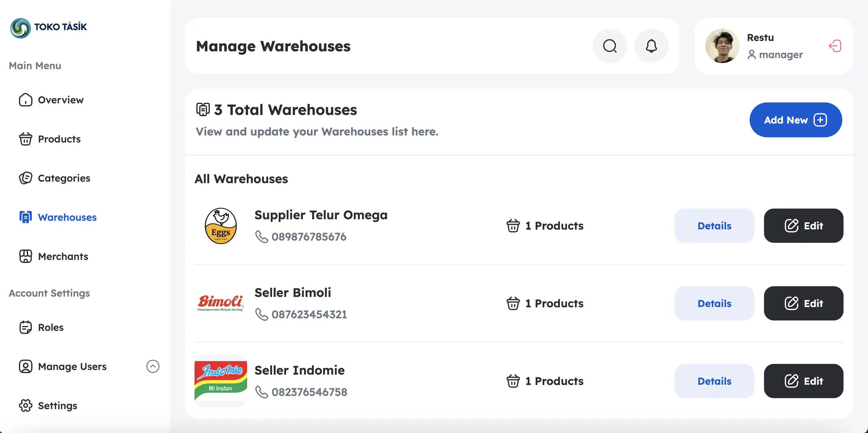Edit the Seller Bimoli warehouse
This screenshot has height=433, width=868.
(804, 303)
